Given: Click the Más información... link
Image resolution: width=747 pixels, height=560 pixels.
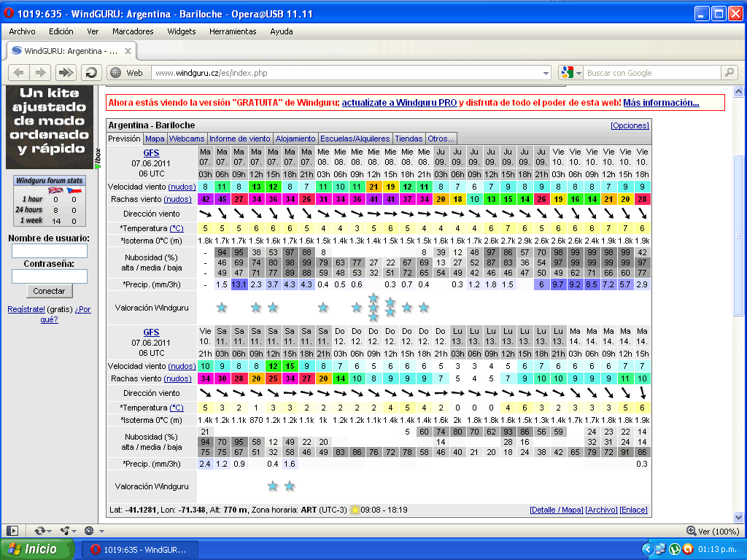Looking at the screenshot, I should pyautogui.click(x=661, y=102).
